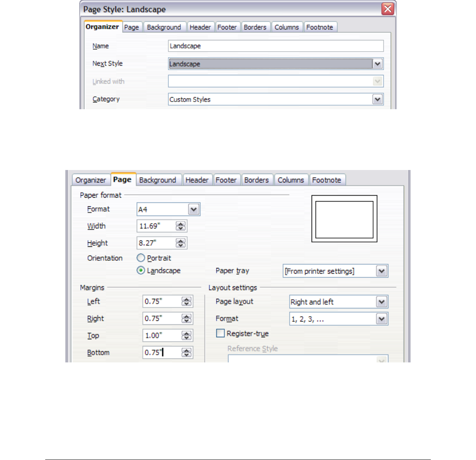The image size is (476, 460).
Task: Decrease the Top margin value
Action: click(187, 338)
